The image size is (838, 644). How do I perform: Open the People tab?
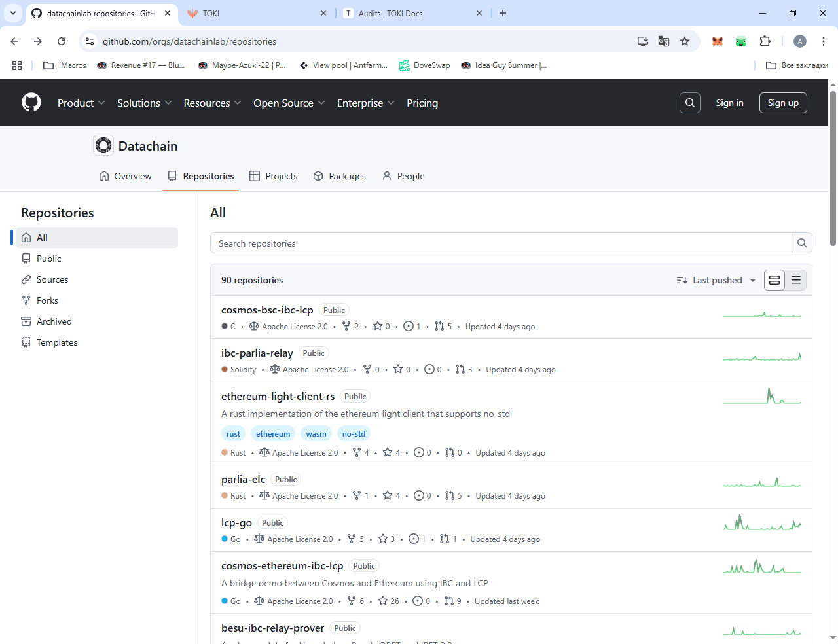coord(403,176)
